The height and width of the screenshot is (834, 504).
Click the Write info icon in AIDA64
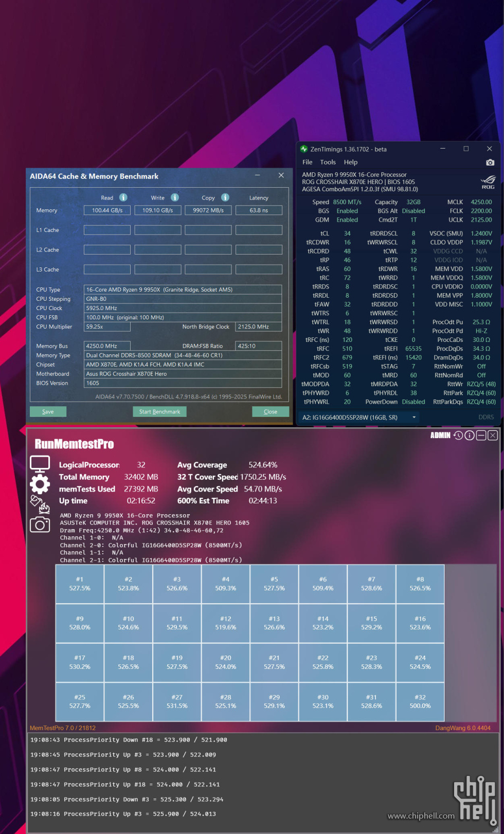coord(175,197)
